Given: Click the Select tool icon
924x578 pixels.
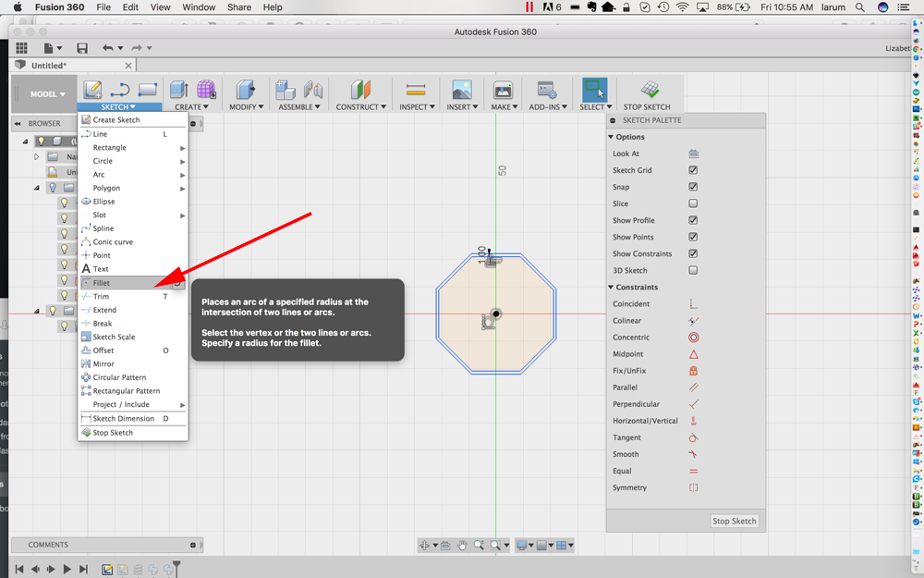Looking at the screenshot, I should tap(594, 90).
